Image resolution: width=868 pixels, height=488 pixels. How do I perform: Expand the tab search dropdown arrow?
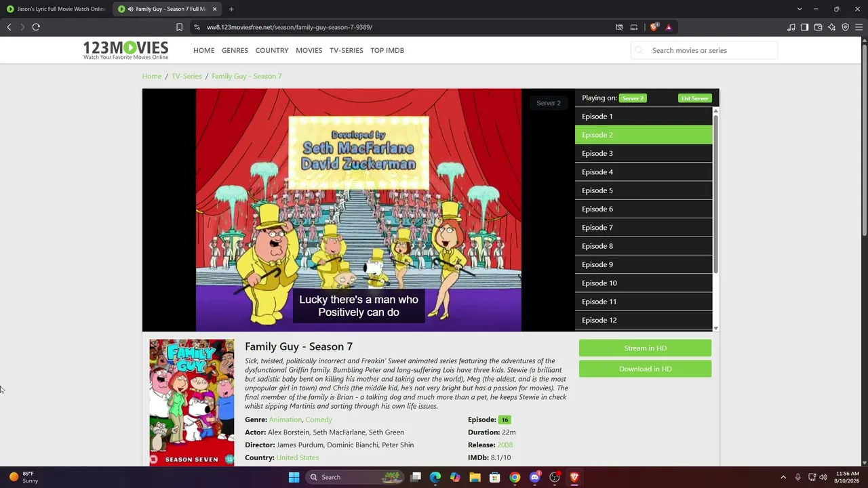tap(800, 9)
